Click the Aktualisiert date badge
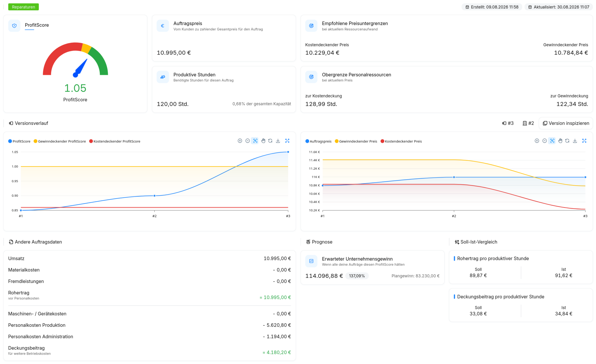Image resolution: width=596 pixels, height=364 pixels. pos(559,7)
